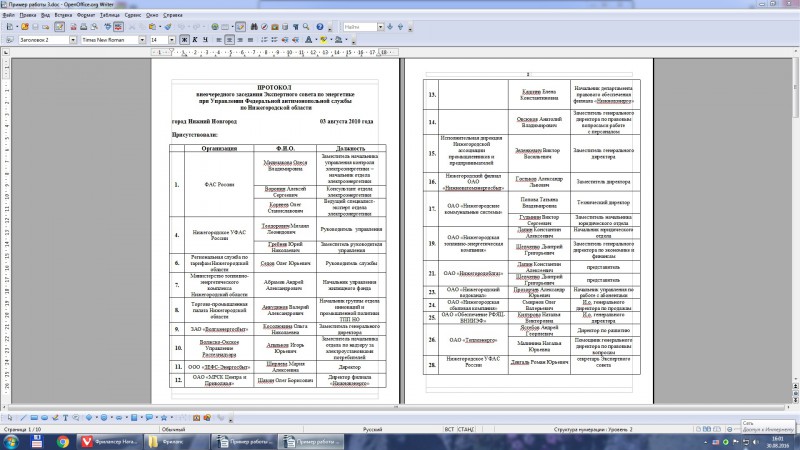This screenshot has height=450, width=800.
Task: Select the Text T drawing tool
Action: pyautogui.click(x=65, y=418)
